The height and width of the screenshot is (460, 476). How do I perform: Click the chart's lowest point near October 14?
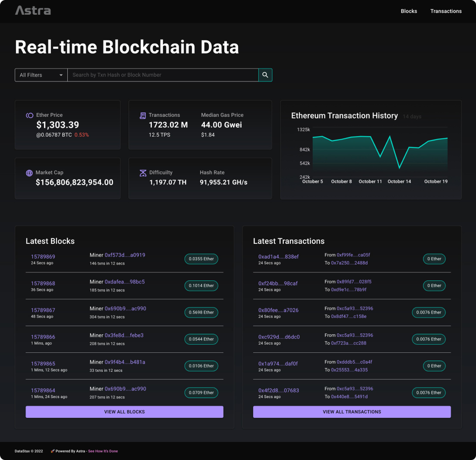pyautogui.click(x=400, y=168)
